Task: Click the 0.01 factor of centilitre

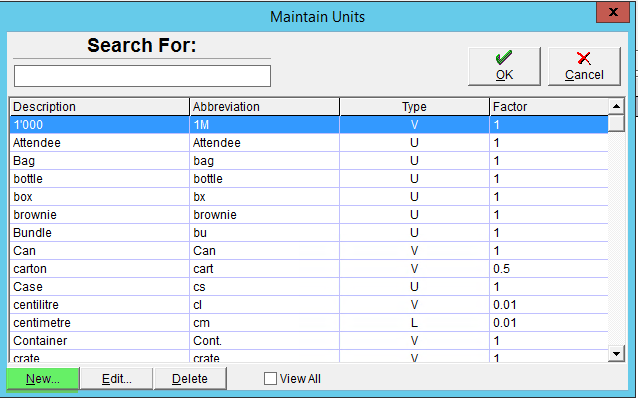Action: coord(549,305)
